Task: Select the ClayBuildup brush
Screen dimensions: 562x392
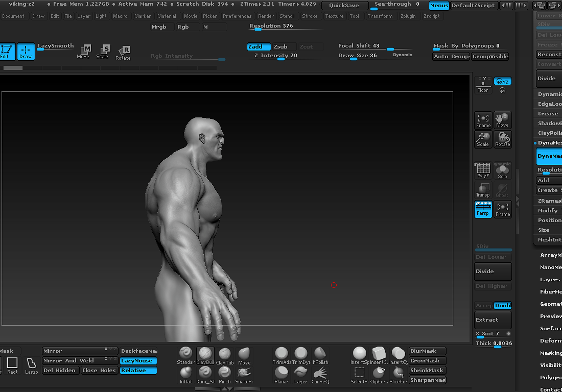Action: [205, 356]
